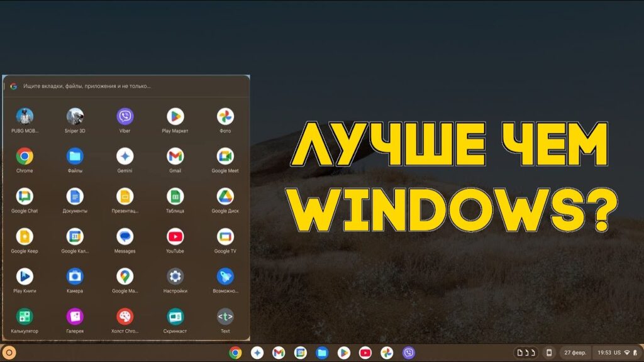The width and height of the screenshot is (644, 362).
Task: Open Google Chat
Action: click(25, 197)
